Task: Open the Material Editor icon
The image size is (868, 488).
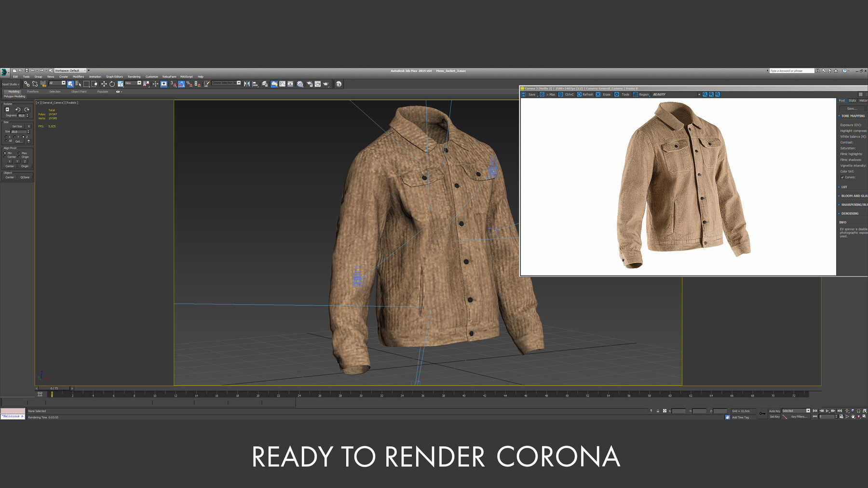Action: coord(300,84)
